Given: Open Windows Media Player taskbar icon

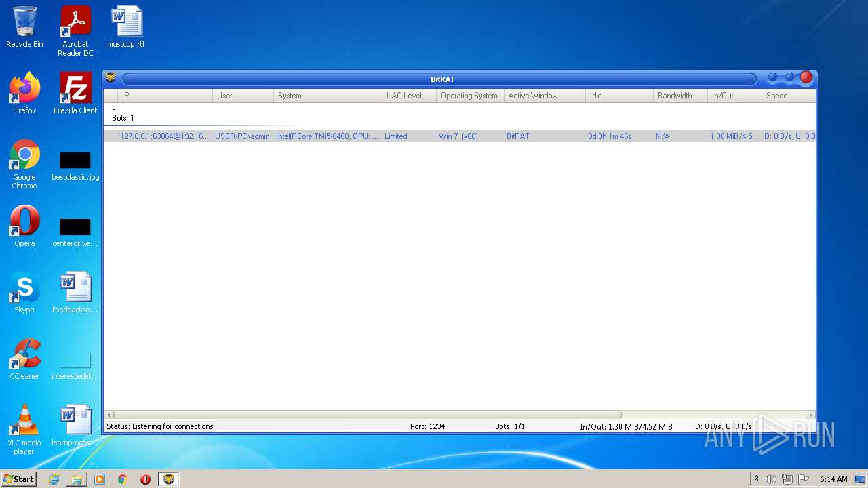Looking at the screenshot, I should click(x=100, y=479).
